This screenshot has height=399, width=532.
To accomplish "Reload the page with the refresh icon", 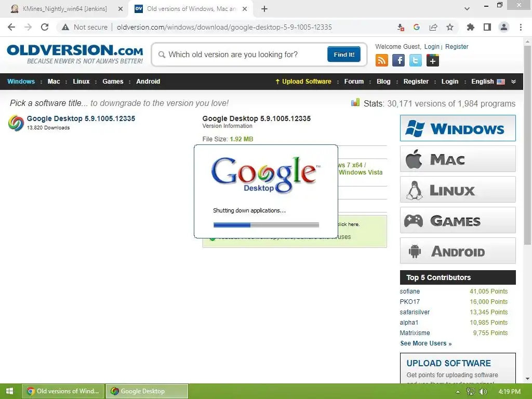I will pyautogui.click(x=45, y=27).
